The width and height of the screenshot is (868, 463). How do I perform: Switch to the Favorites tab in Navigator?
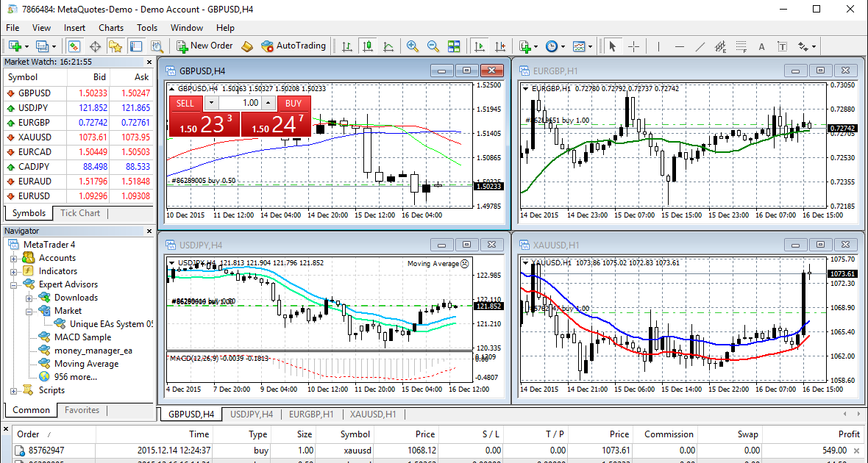click(x=82, y=410)
